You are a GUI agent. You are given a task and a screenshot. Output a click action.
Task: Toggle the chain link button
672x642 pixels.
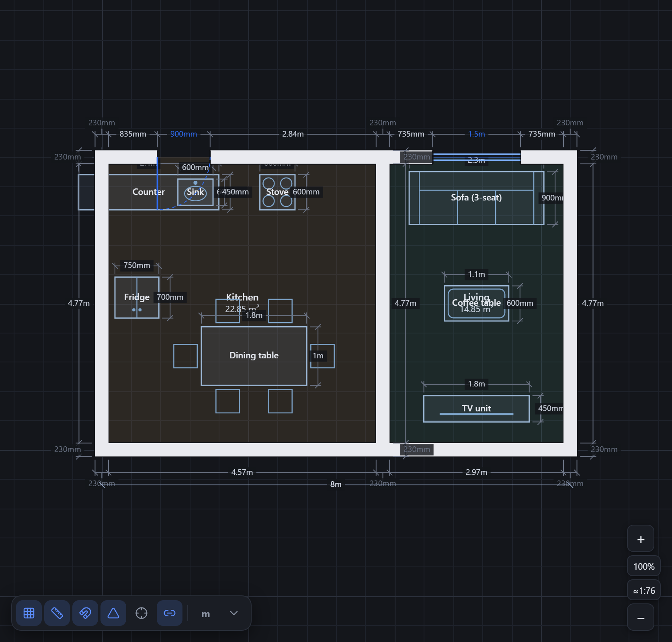pos(170,613)
